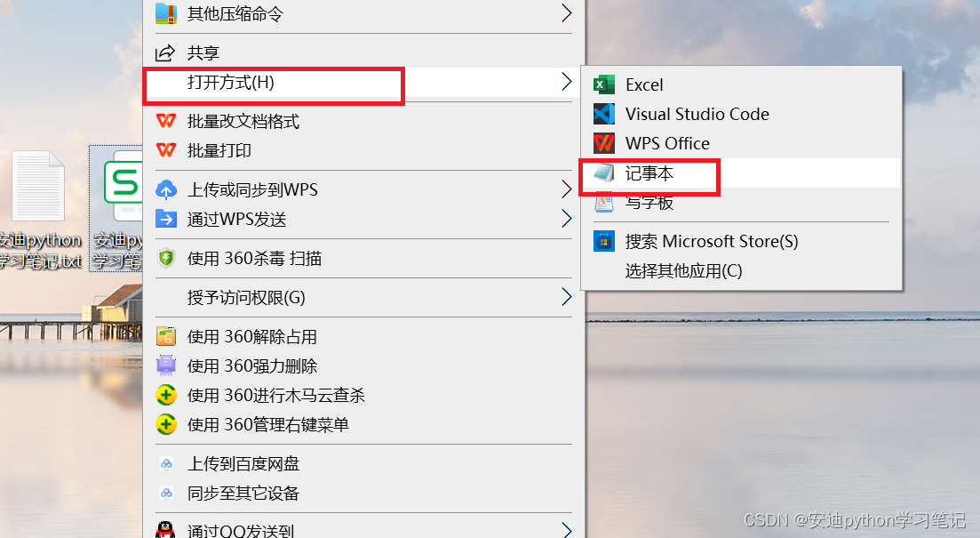Select 使用 360解除占用 menu entry

click(x=363, y=336)
